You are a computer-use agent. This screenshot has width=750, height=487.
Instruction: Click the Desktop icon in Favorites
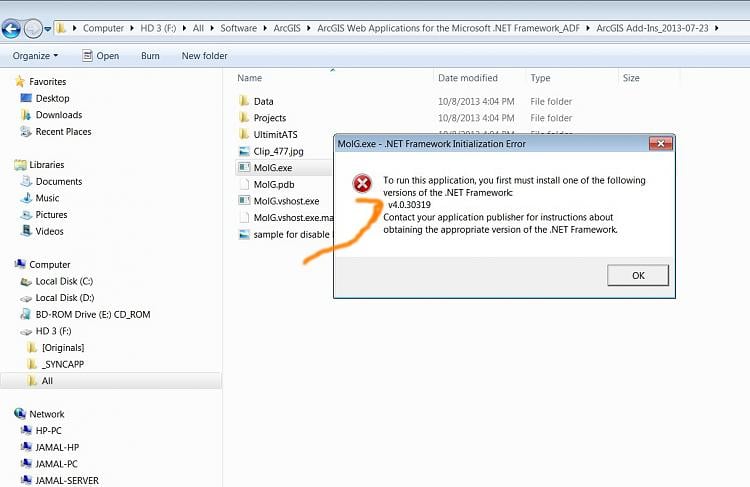(26, 98)
